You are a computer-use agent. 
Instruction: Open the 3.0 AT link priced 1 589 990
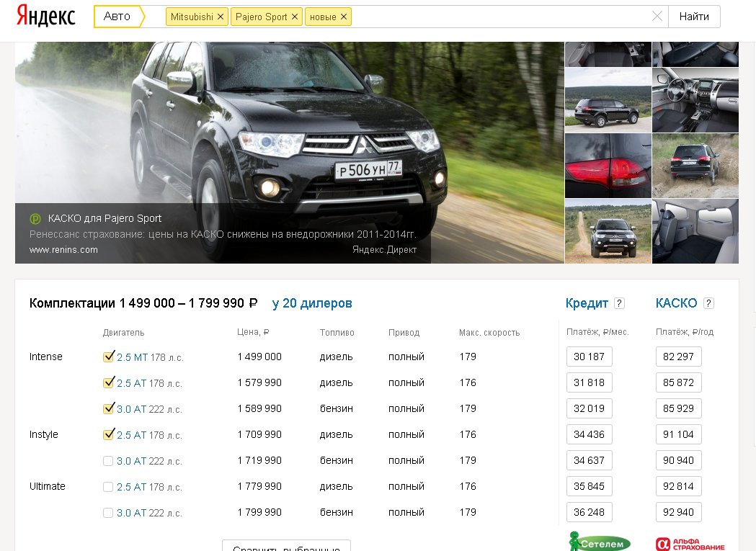pos(132,409)
